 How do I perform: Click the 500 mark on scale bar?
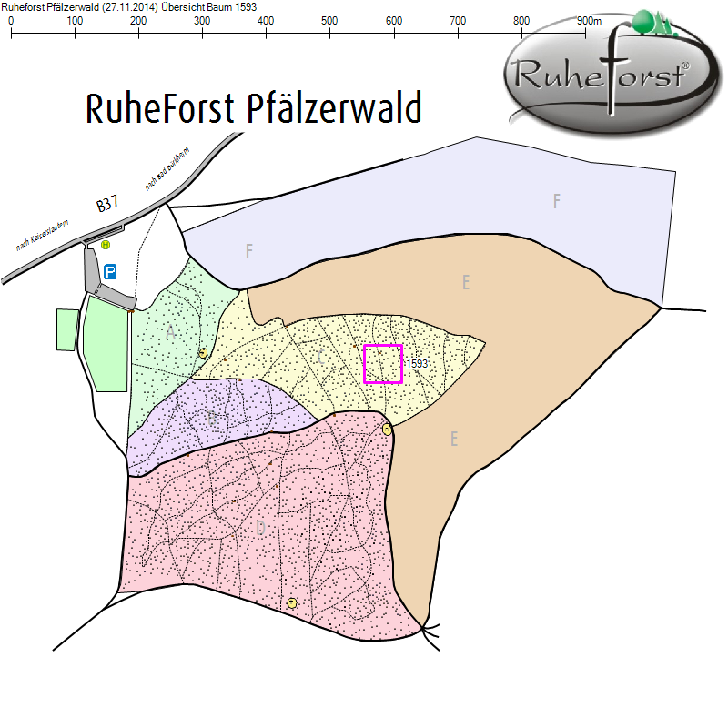coord(329,20)
